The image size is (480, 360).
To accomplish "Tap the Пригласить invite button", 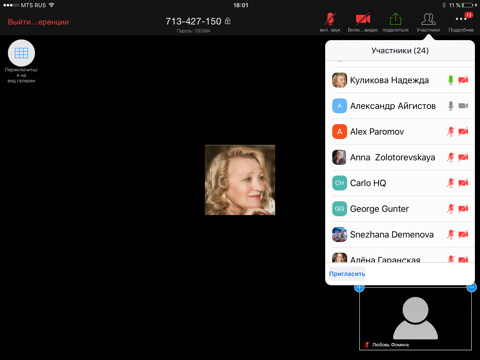I will (347, 274).
